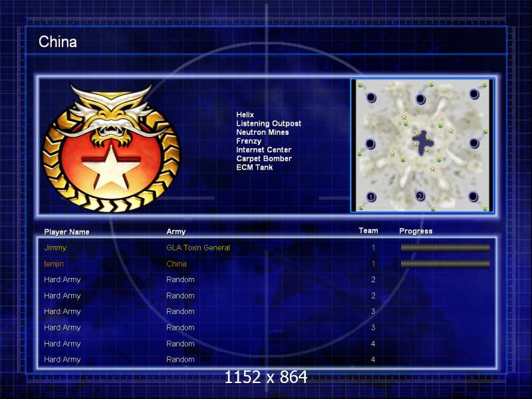Click the 'Team' column header
This screenshot has width=532, height=399.
[368, 231]
